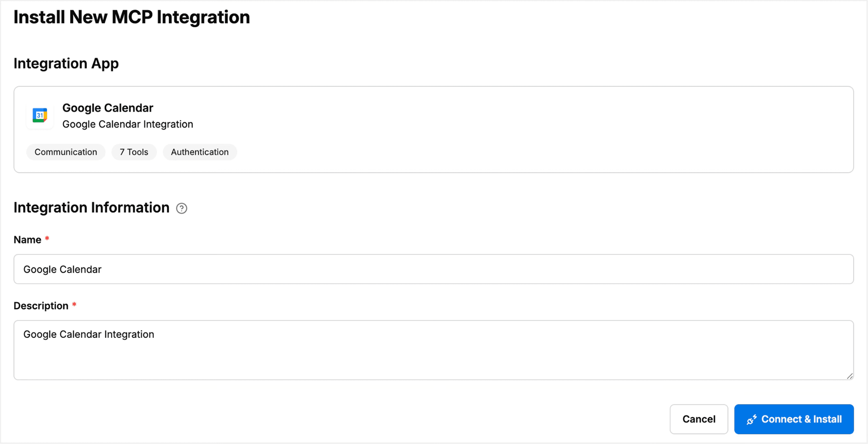Click the Communication tag
868x444 pixels.
pos(65,152)
